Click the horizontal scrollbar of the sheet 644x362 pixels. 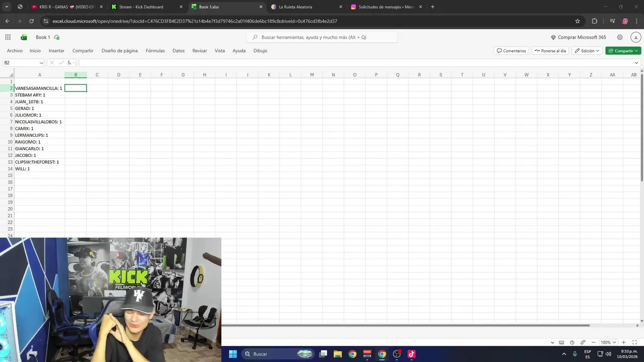pyautogui.click(x=405, y=325)
